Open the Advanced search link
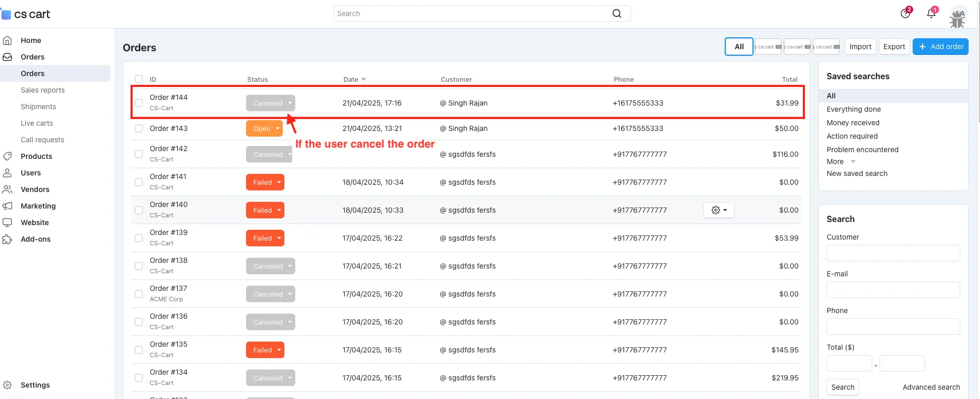Screen dimensions: 980x399 pos(931,387)
